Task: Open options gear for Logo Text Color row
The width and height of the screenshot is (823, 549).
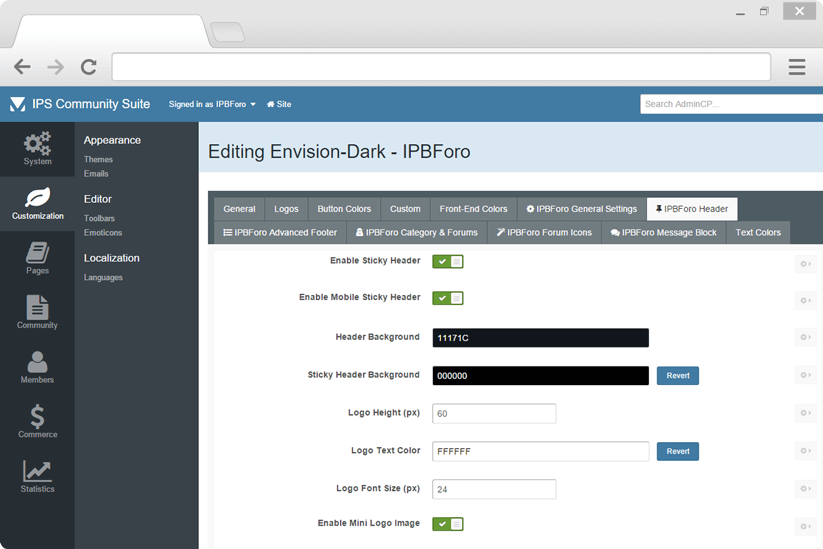Action: click(x=805, y=451)
